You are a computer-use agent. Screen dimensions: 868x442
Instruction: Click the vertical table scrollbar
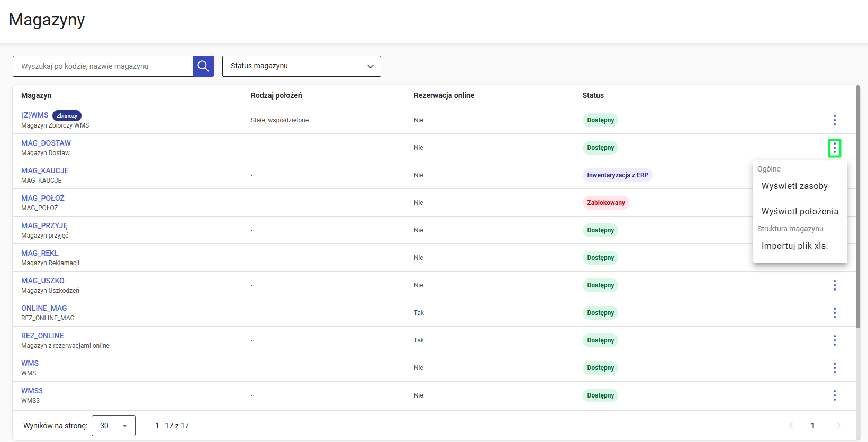tap(857, 206)
